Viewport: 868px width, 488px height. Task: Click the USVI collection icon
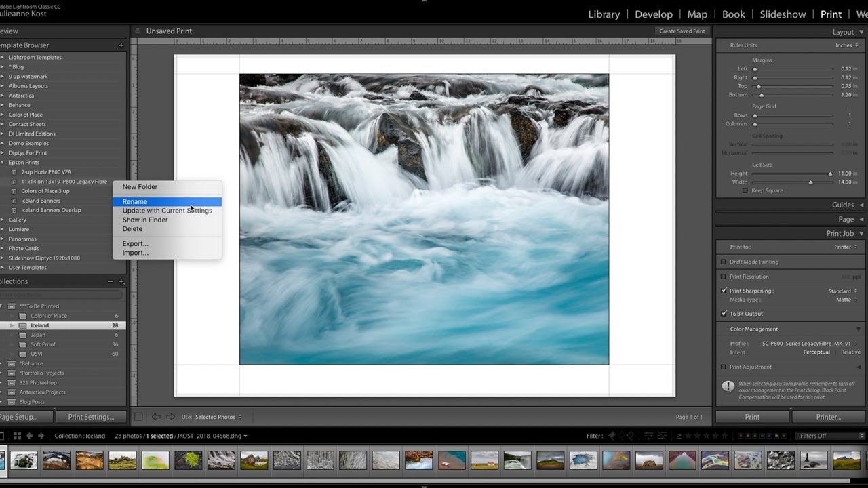22,354
